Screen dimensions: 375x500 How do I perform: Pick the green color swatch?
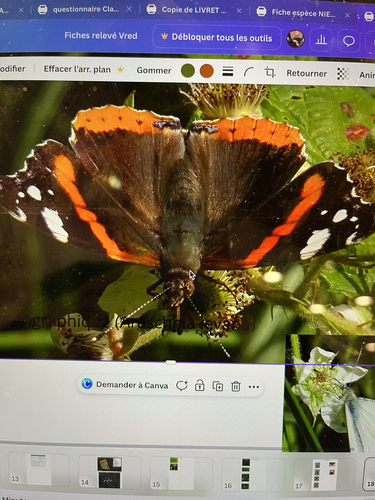click(188, 71)
